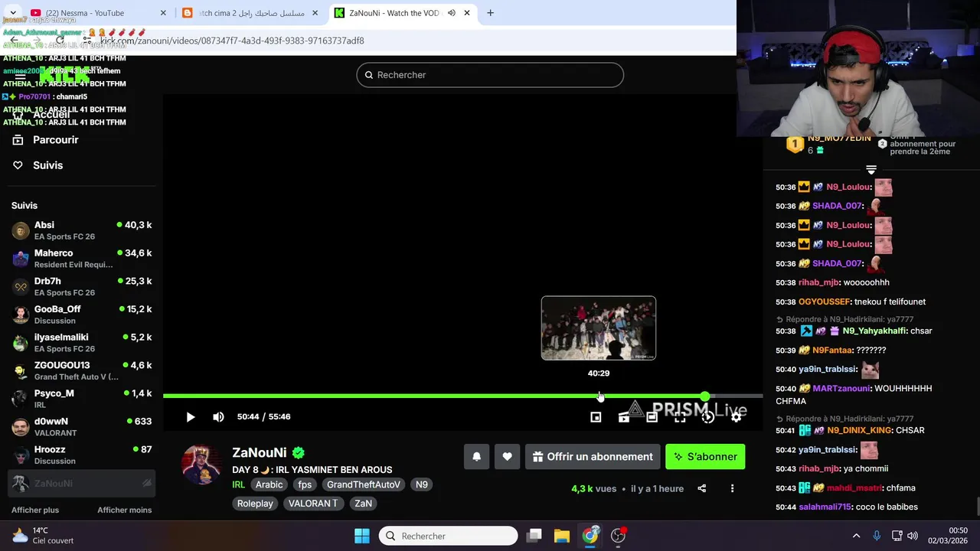Viewport: 980px width, 551px height.
Task: Select the Roleplay tag
Action: click(255, 504)
